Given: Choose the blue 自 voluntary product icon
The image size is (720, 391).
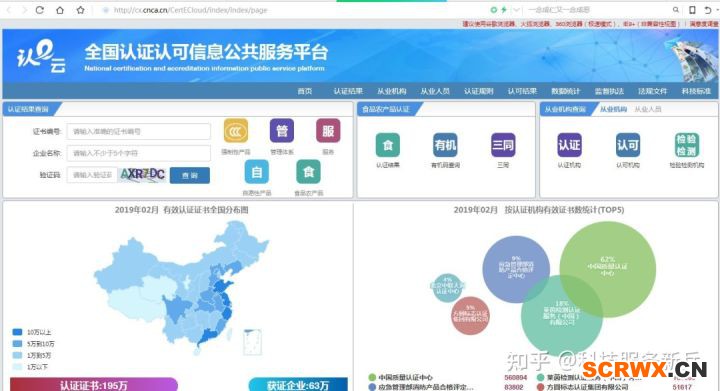Looking at the screenshot, I should pos(257,172).
